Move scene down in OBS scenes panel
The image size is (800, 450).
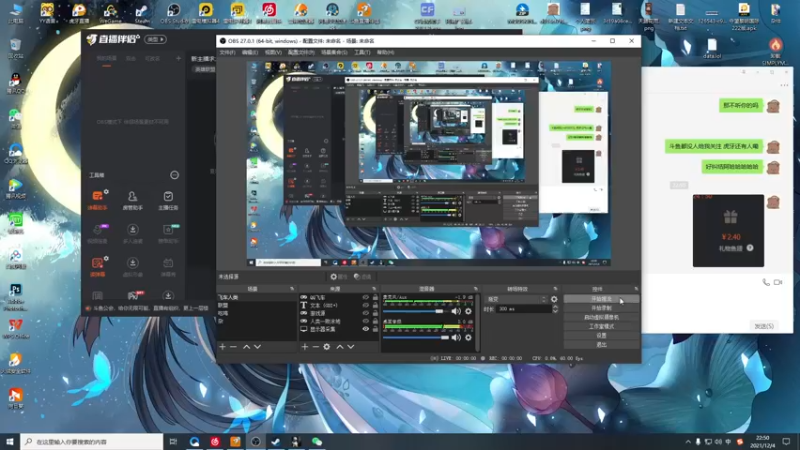click(x=258, y=347)
